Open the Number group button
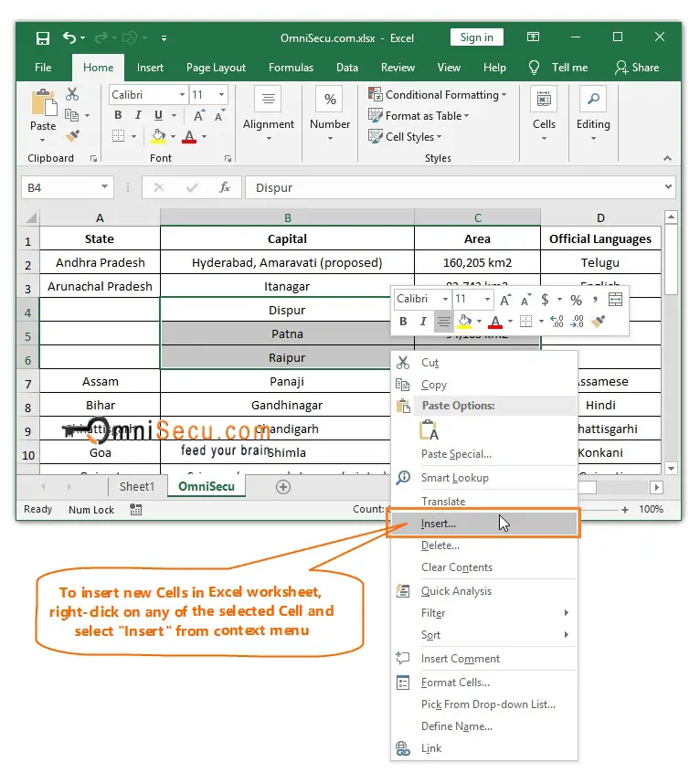 [330, 115]
